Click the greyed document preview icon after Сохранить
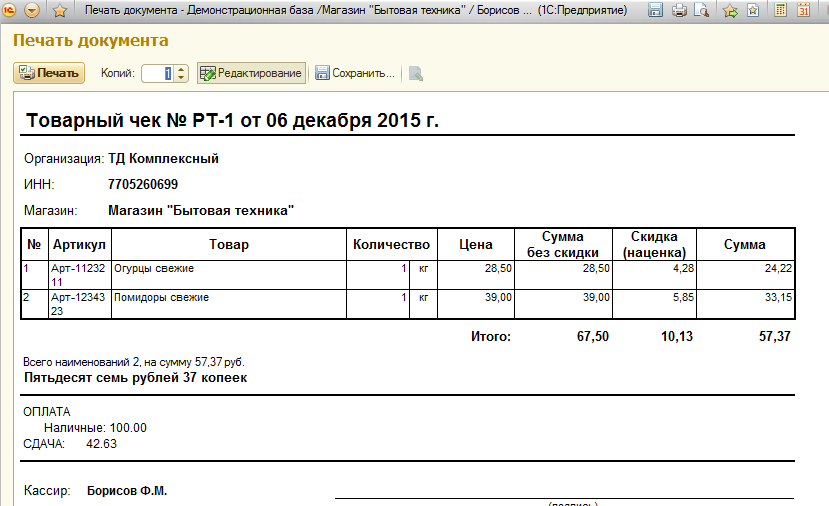829x506 pixels. click(416, 73)
